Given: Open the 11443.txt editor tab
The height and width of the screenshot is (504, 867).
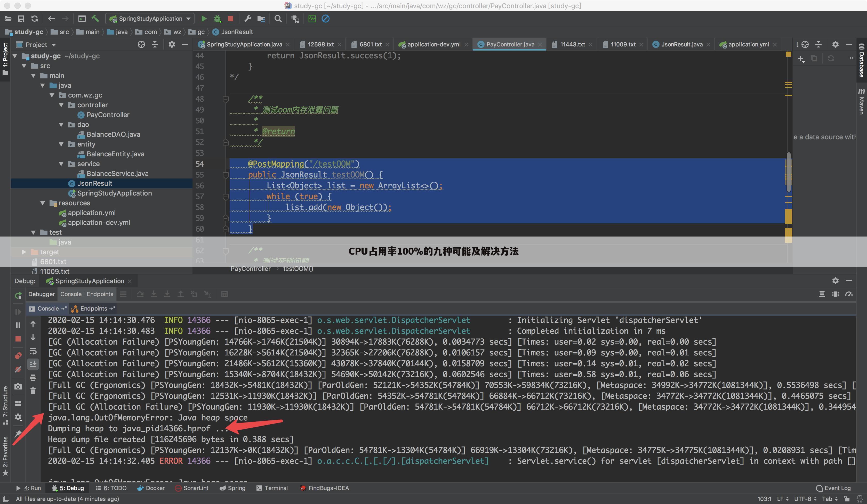Looking at the screenshot, I should 572,44.
